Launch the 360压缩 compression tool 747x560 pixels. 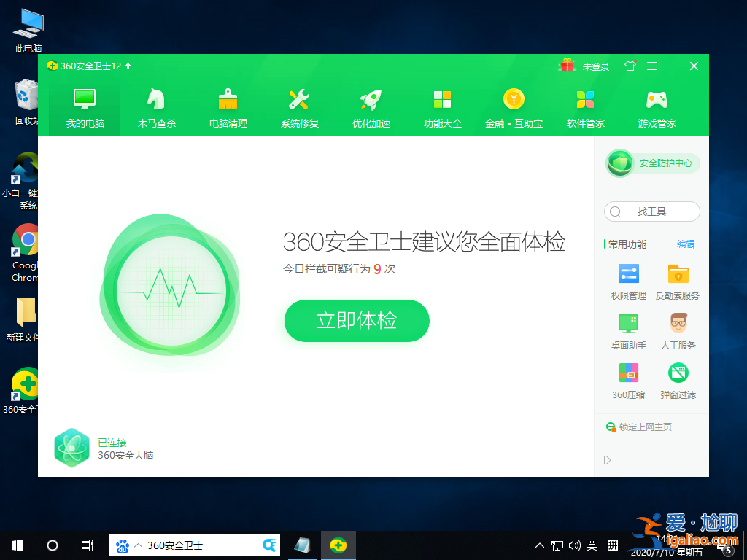(x=627, y=381)
